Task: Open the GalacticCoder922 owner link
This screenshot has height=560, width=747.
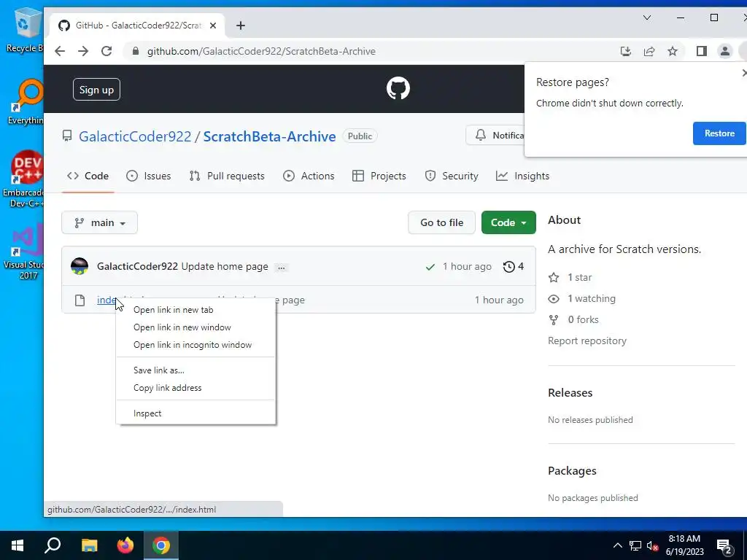Action: (135, 136)
